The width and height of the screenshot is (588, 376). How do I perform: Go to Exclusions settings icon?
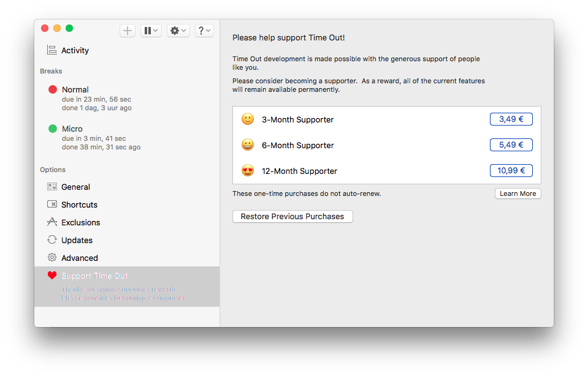pos(52,222)
